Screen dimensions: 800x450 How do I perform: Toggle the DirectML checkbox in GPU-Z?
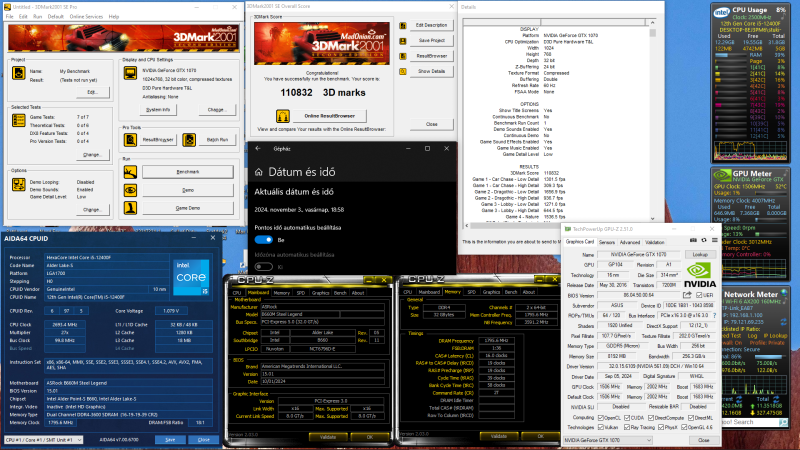click(x=691, y=418)
